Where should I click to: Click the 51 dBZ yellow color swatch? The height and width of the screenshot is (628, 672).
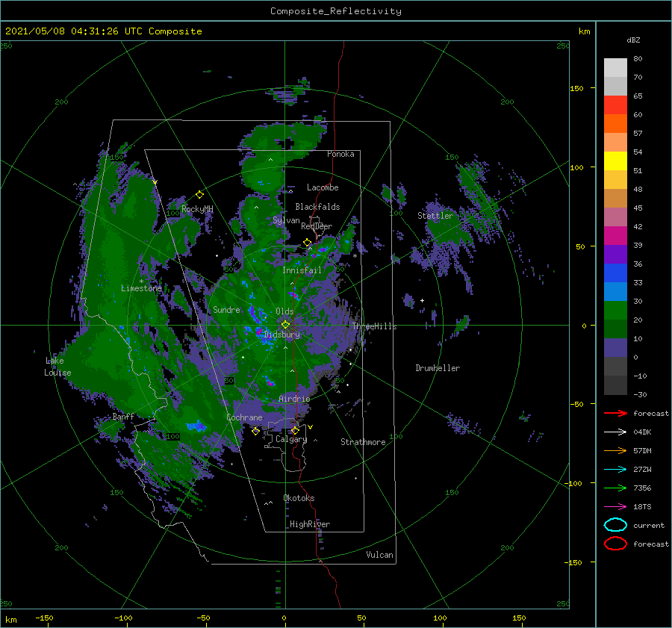pos(615,161)
